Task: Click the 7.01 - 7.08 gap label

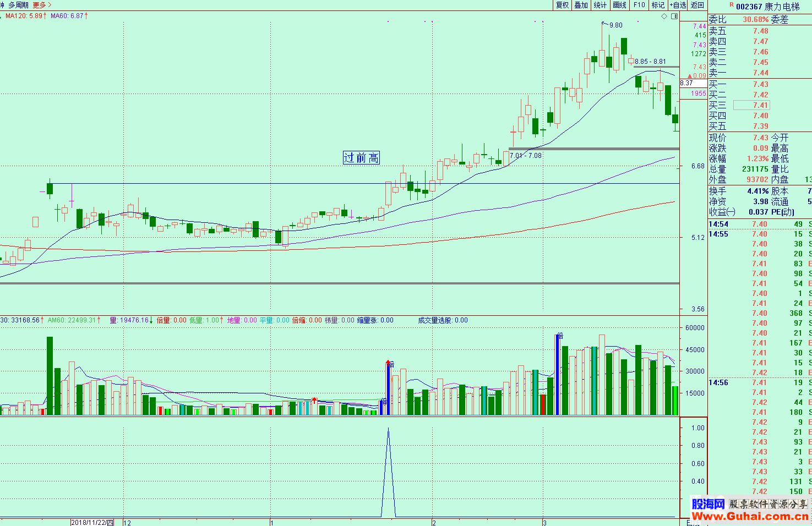Action: click(x=526, y=156)
